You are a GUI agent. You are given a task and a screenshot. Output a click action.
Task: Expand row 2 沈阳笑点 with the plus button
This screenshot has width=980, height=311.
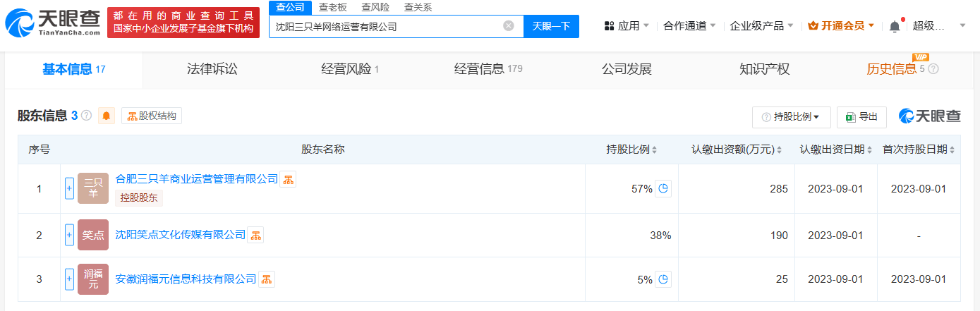click(69, 235)
